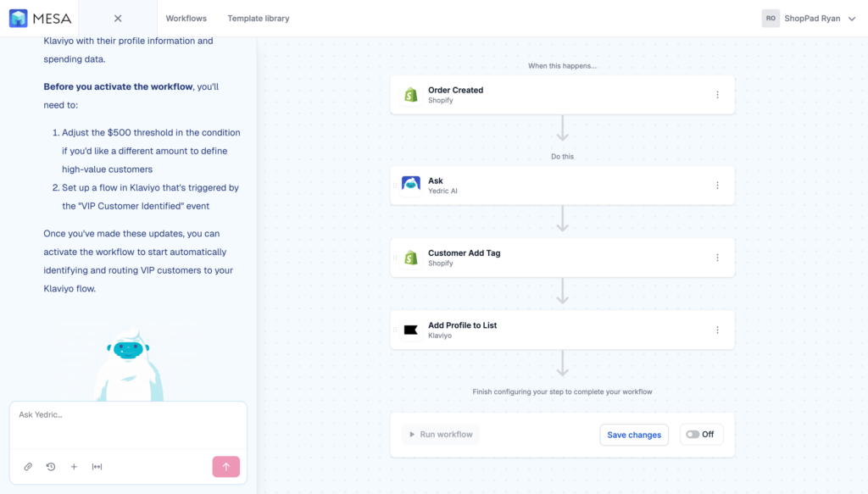Image resolution: width=868 pixels, height=494 pixels.
Task: Open the options menu on Add Profile to List
Action: (717, 330)
